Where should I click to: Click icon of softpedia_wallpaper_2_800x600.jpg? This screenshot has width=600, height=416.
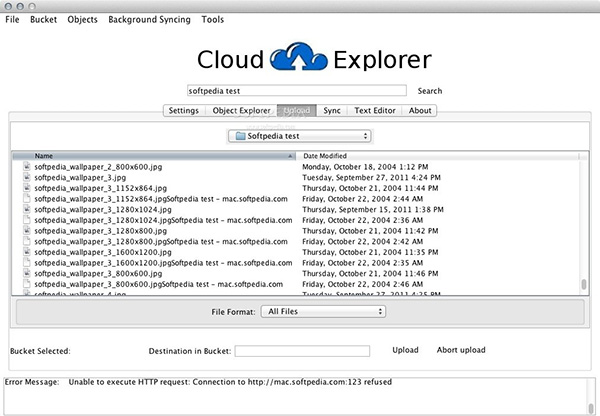click(x=26, y=166)
